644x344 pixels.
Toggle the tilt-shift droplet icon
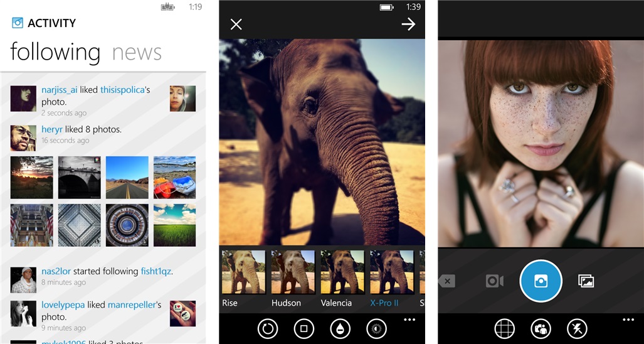340,329
